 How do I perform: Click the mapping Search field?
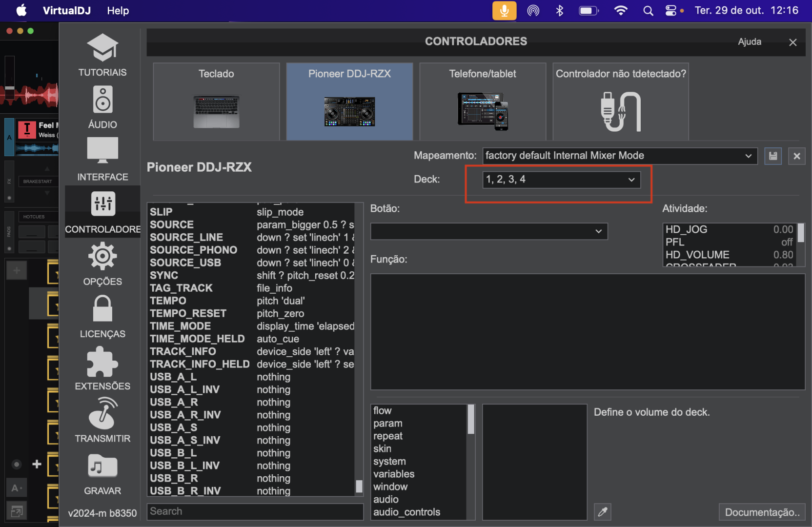(255, 511)
